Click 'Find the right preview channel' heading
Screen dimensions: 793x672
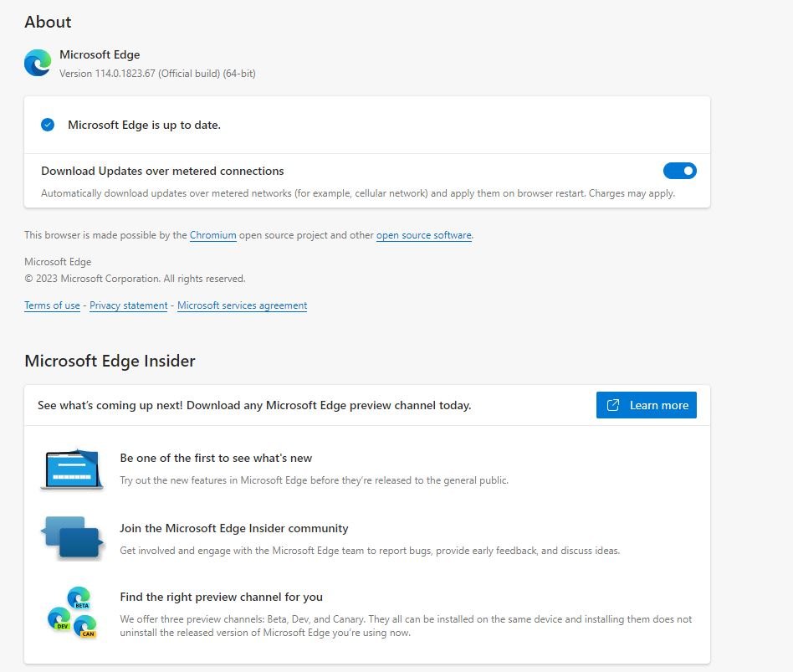tap(222, 597)
